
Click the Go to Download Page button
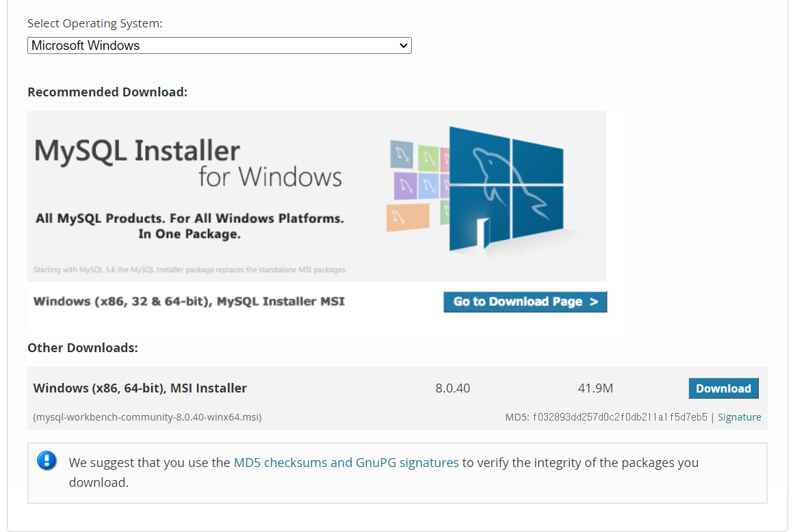click(x=525, y=302)
